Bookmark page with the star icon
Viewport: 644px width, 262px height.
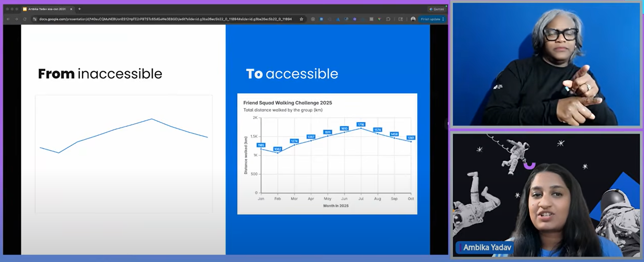point(301,19)
